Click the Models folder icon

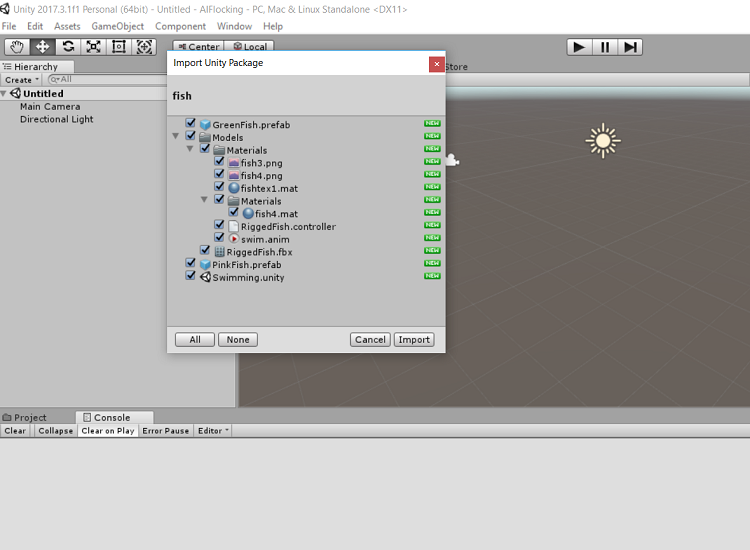[x=205, y=137]
